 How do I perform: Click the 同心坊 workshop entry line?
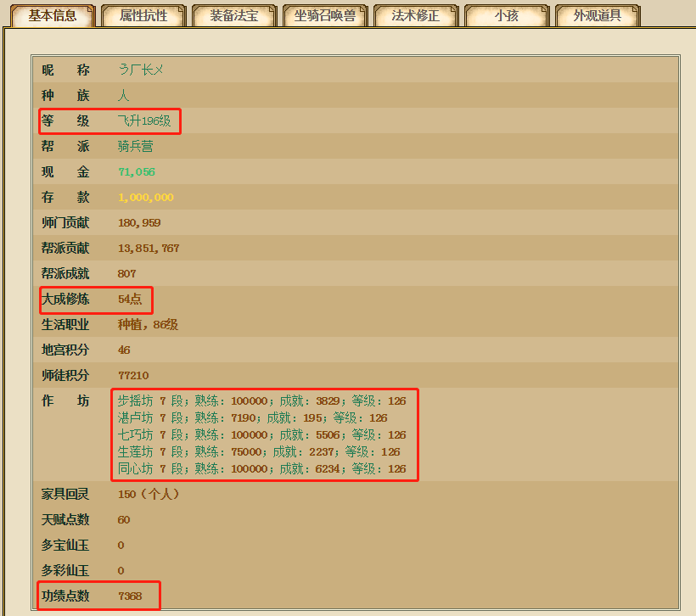click(x=261, y=469)
